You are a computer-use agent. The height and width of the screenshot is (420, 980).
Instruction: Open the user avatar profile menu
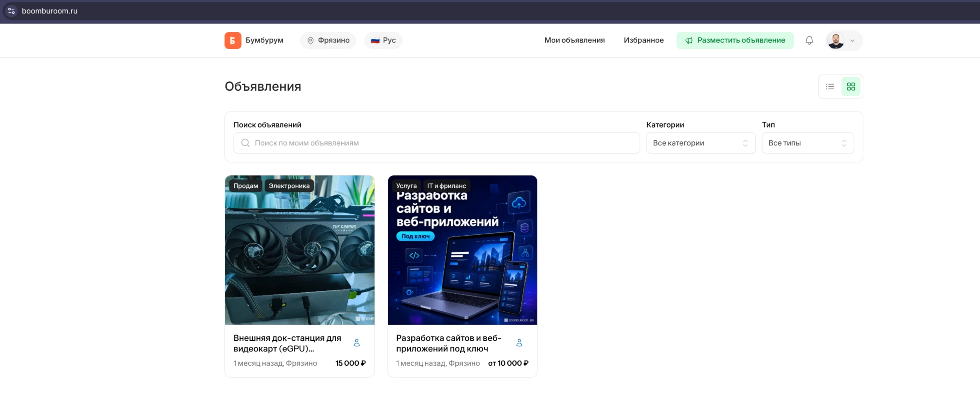(x=843, y=40)
